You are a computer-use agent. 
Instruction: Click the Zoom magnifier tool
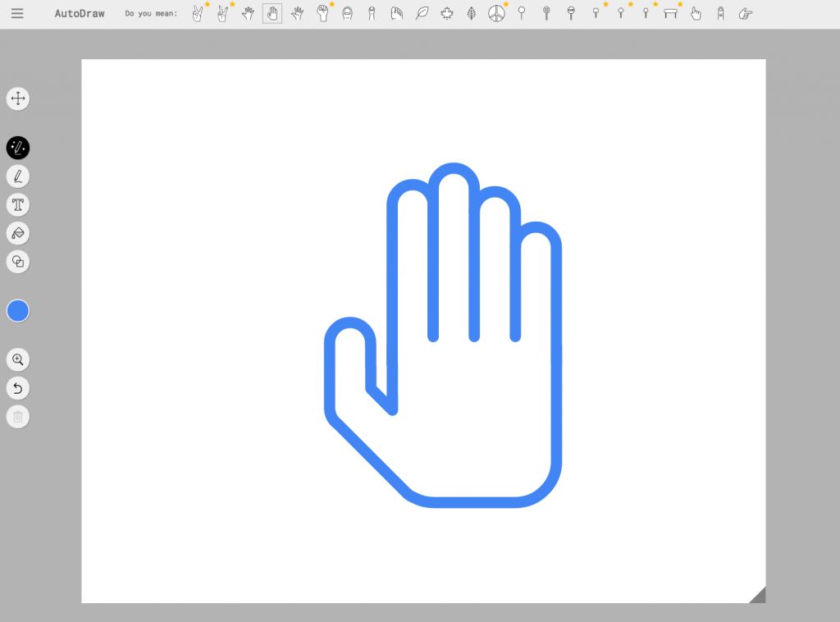coord(18,359)
